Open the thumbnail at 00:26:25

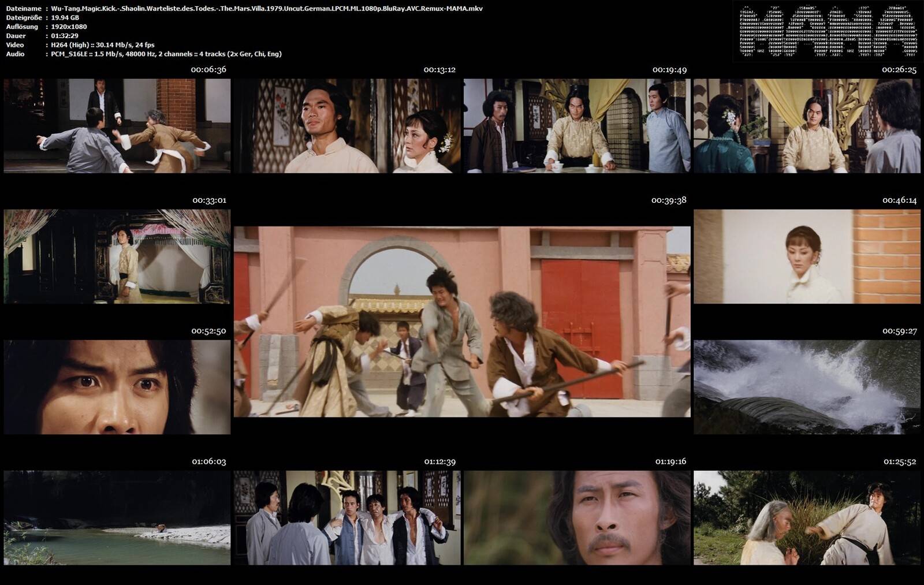[x=807, y=126]
